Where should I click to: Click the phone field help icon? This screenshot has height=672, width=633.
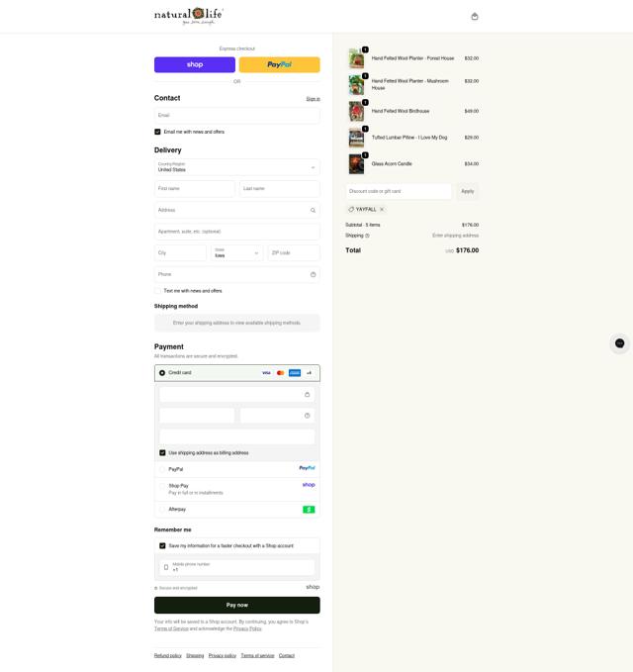click(x=314, y=274)
